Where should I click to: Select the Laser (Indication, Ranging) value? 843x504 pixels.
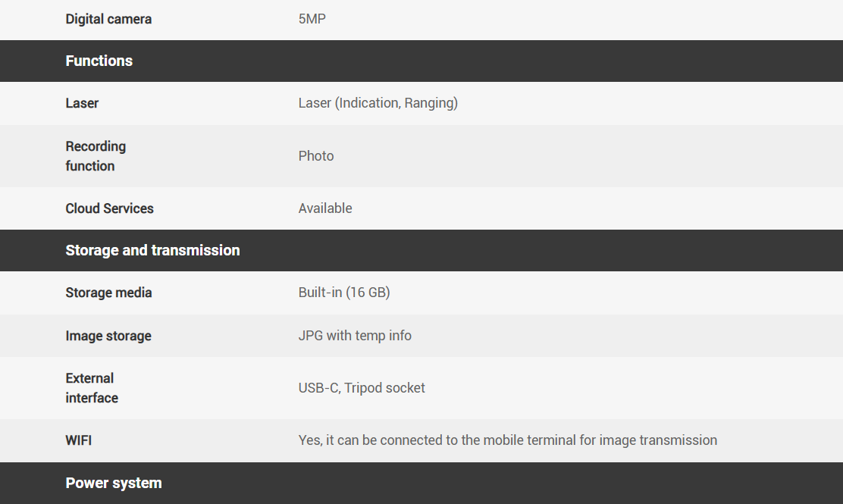pyautogui.click(x=378, y=103)
